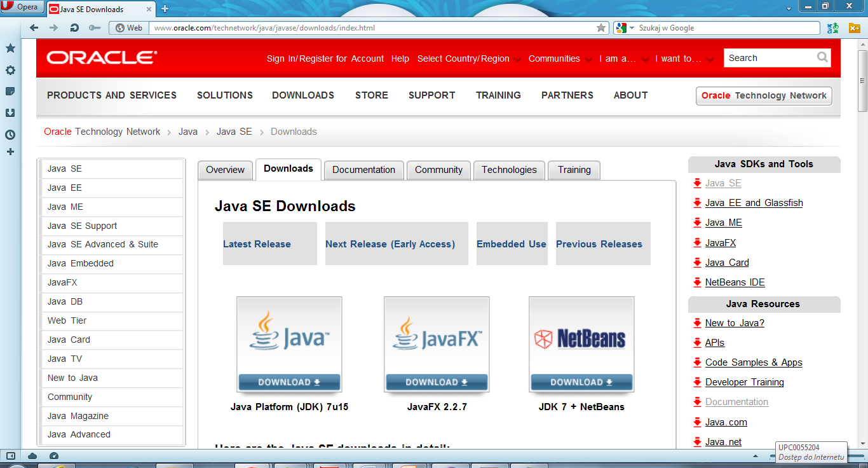Click the Opera Link cloud icon

32,456
